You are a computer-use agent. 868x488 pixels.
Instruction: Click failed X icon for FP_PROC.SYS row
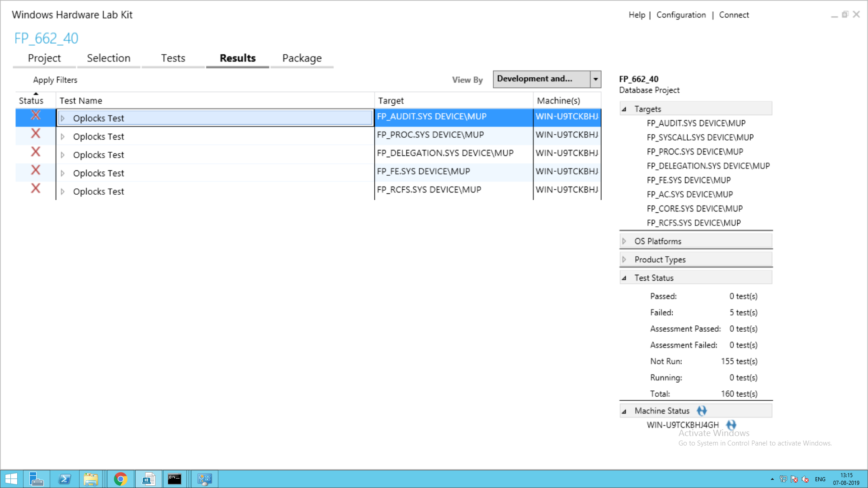pyautogui.click(x=36, y=134)
